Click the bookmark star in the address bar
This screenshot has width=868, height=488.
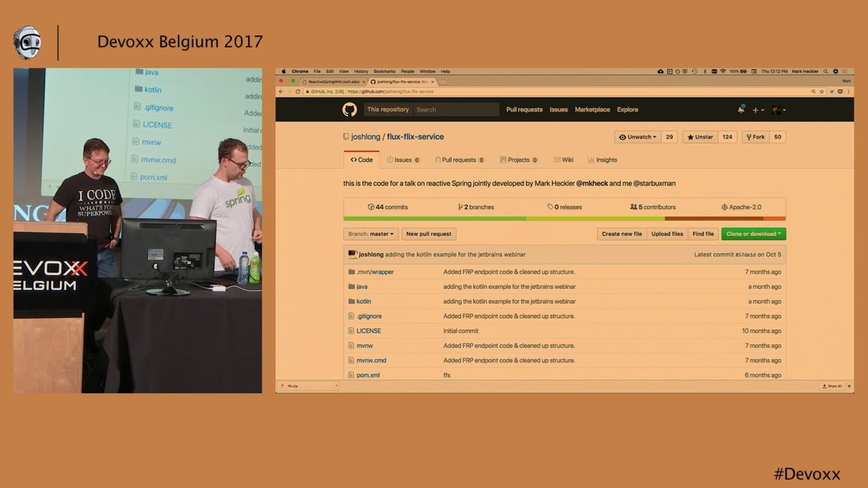tap(821, 91)
